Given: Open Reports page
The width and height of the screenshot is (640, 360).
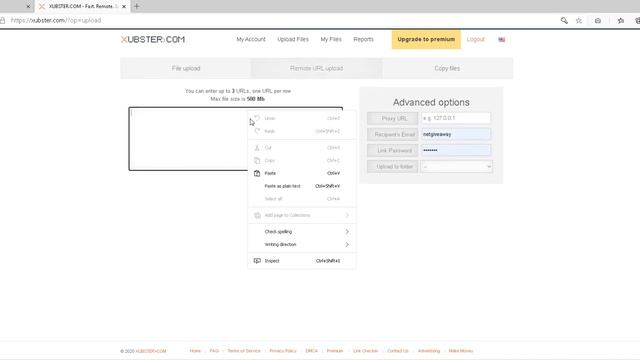Looking at the screenshot, I should pos(363,39).
